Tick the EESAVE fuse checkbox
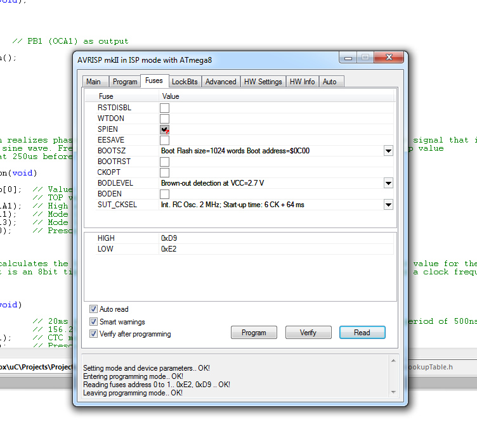This screenshot has width=477, height=448. click(164, 140)
